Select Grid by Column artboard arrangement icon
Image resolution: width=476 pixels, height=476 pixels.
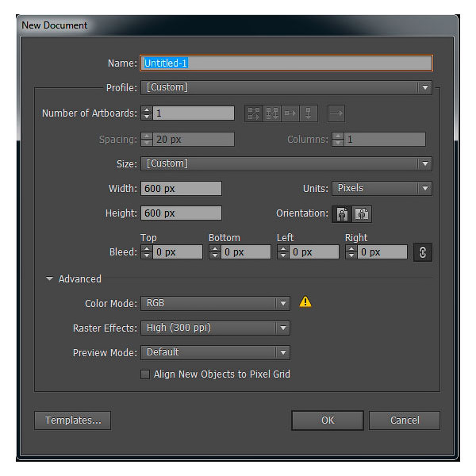click(x=272, y=113)
